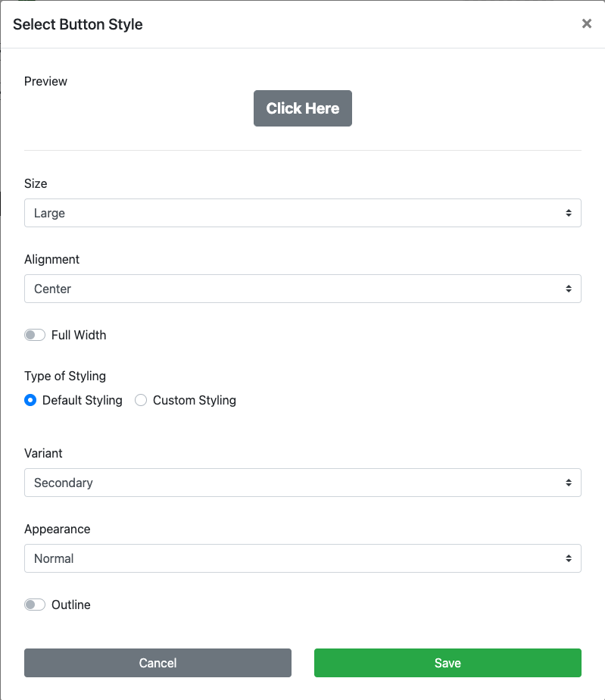Click the "Full Width" label text
The width and height of the screenshot is (605, 700).
79,335
